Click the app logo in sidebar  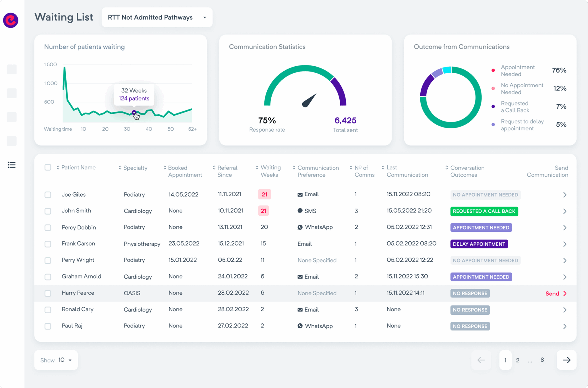coord(11,20)
